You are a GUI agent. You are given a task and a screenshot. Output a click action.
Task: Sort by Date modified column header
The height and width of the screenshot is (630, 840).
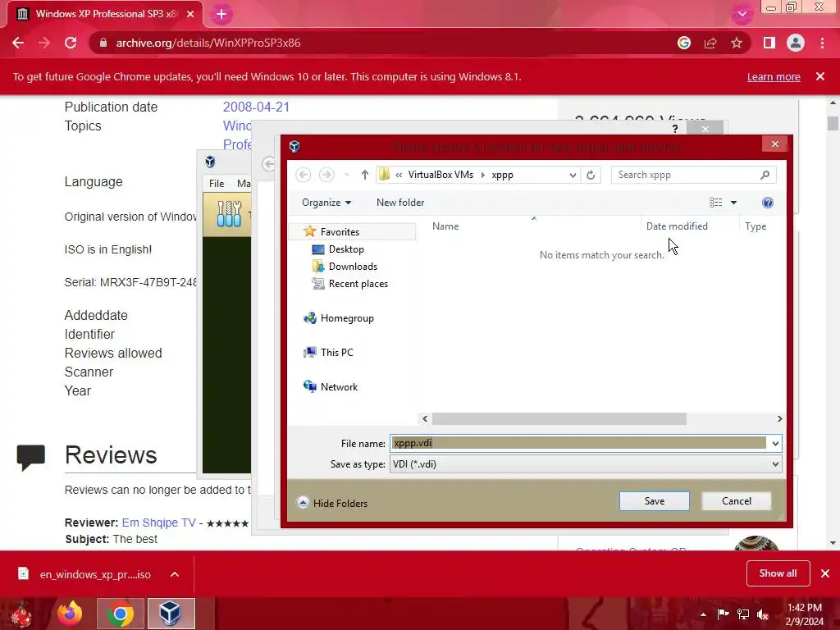[677, 226]
